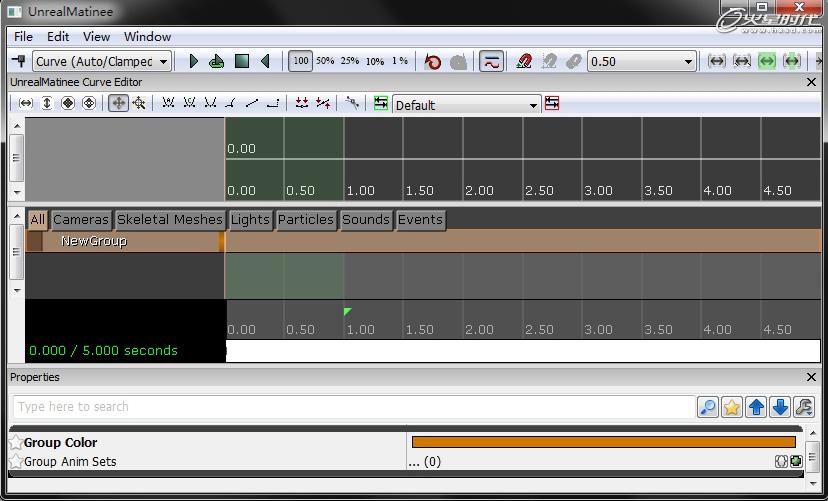The image size is (828, 501).
Task: Click the greyed time-to-frames snap icon
Action: click(549, 61)
